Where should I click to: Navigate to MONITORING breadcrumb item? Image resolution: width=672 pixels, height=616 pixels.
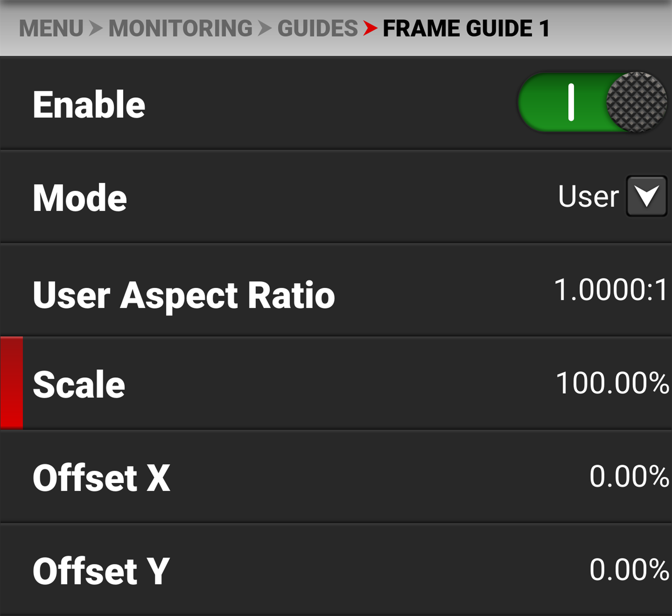tap(181, 29)
